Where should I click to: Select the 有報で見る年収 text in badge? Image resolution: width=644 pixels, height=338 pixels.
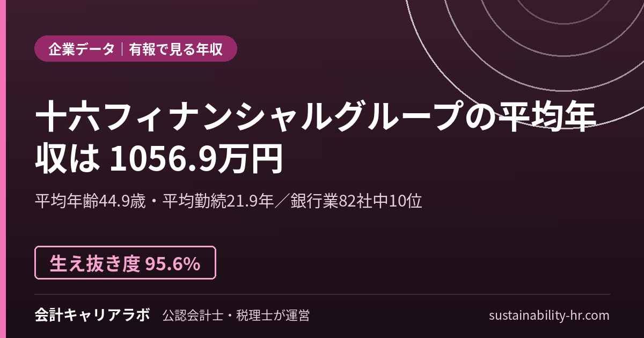[x=176, y=49]
